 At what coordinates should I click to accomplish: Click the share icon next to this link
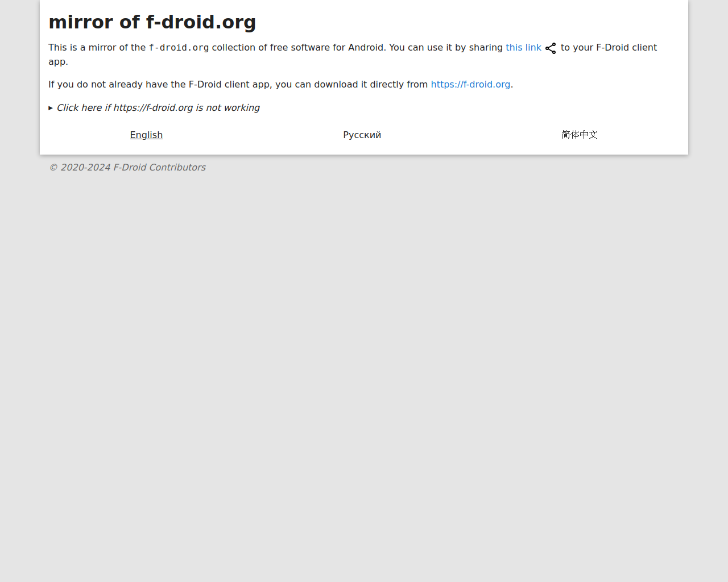click(551, 48)
